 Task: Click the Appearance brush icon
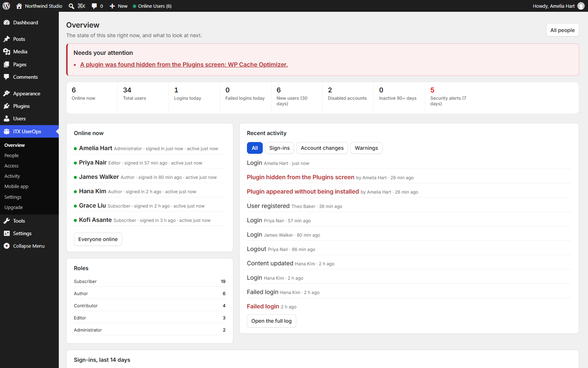coord(7,93)
